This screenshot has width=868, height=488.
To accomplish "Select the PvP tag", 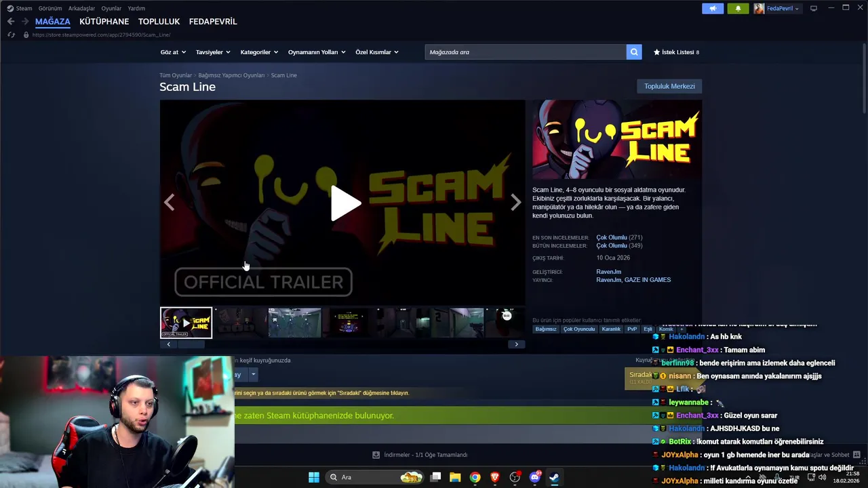I will tap(632, 329).
